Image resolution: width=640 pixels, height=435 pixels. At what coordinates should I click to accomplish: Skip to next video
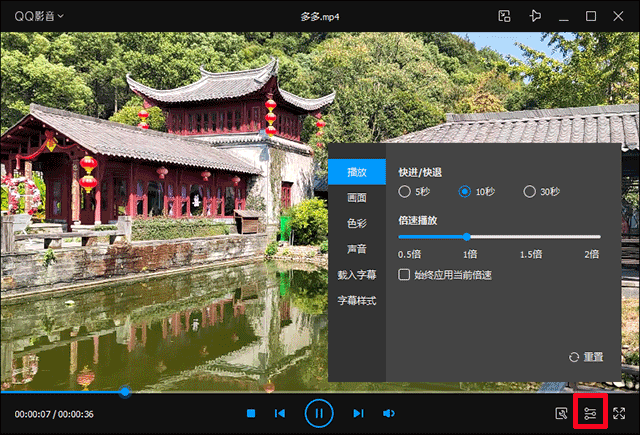click(357, 413)
